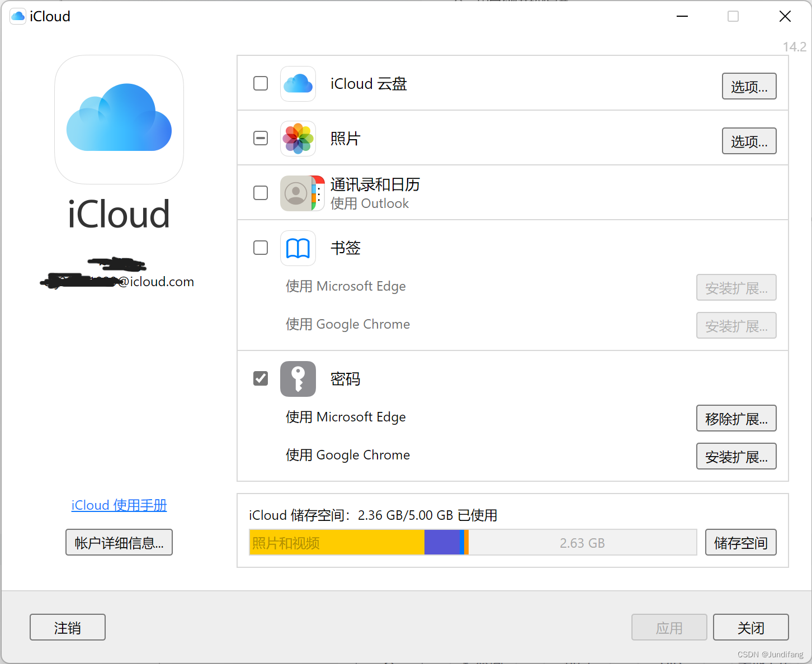This screenshot has height=664, width=812.
Task: Click the 使用 Outlook text
Action: click(370, 203)
